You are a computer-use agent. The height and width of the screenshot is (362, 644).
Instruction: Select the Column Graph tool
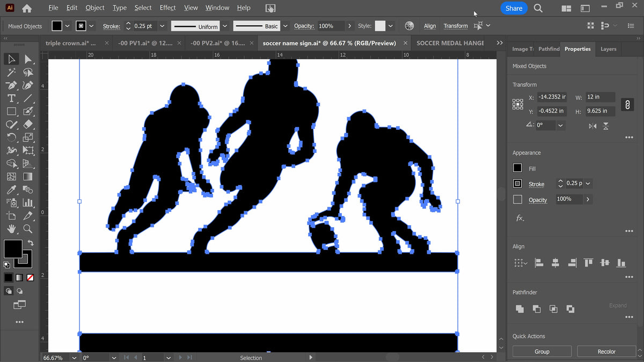click(28, 203)
